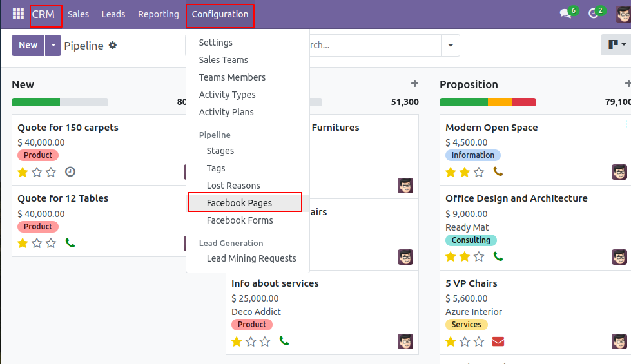
Task: Set first star priority on Info about services
Action: point(237,341)
